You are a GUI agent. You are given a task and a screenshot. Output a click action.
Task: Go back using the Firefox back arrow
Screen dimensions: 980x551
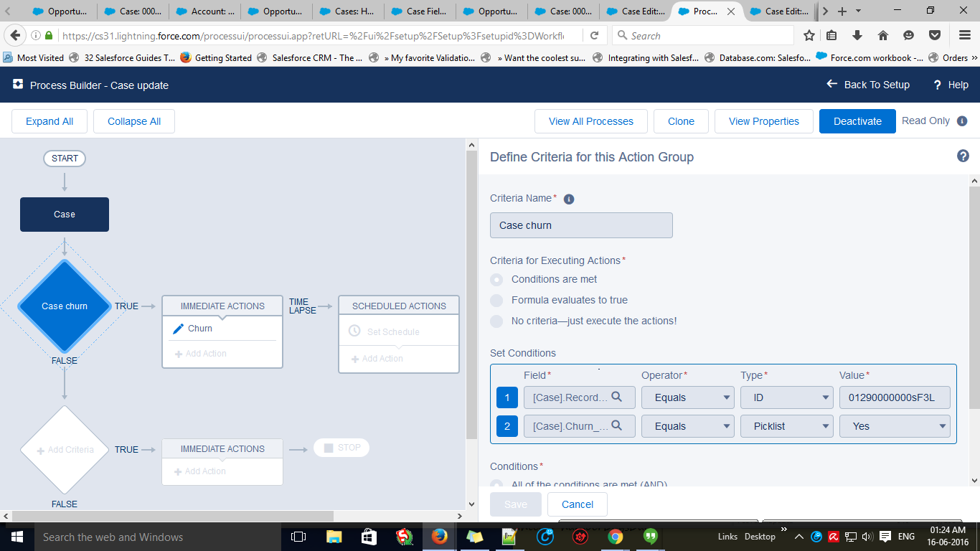pyautogui.click(x=15, y=35)
